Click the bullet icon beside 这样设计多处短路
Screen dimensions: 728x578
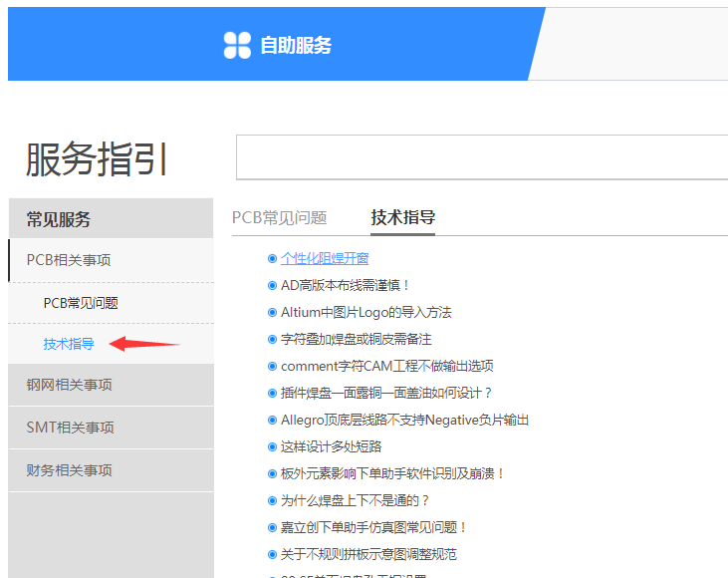[x=273, y=446]
